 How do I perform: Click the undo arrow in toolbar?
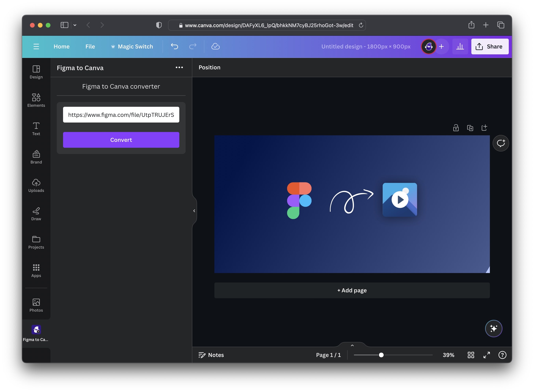174,46
